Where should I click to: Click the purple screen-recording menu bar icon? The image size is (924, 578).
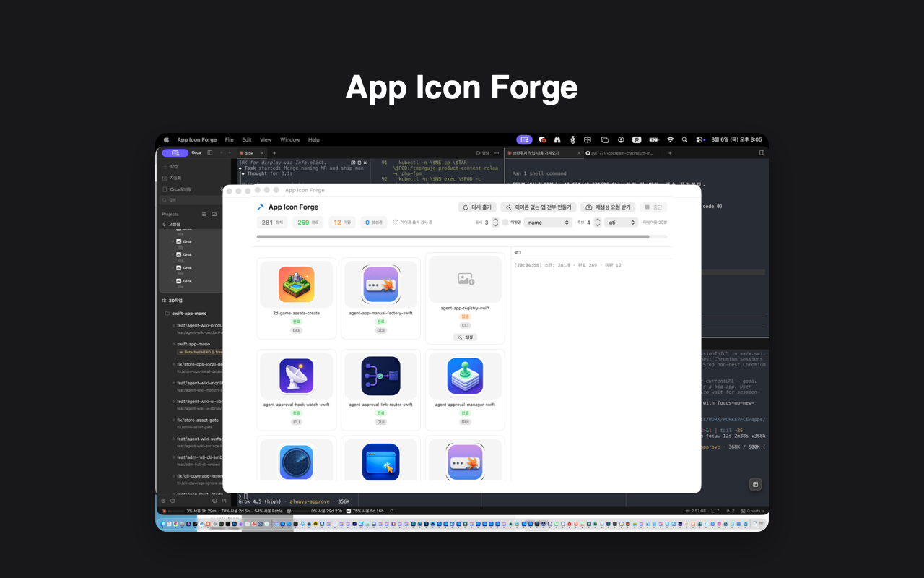(x=524, y=140)
